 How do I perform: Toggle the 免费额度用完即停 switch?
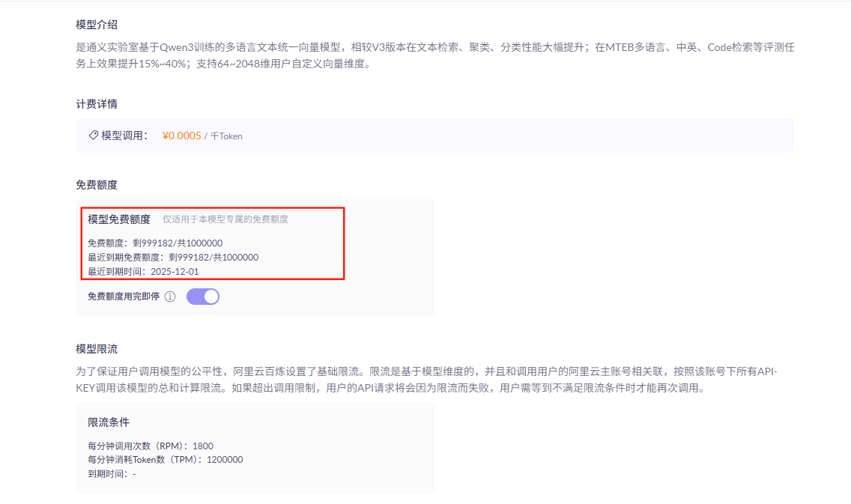coord(203,297)
